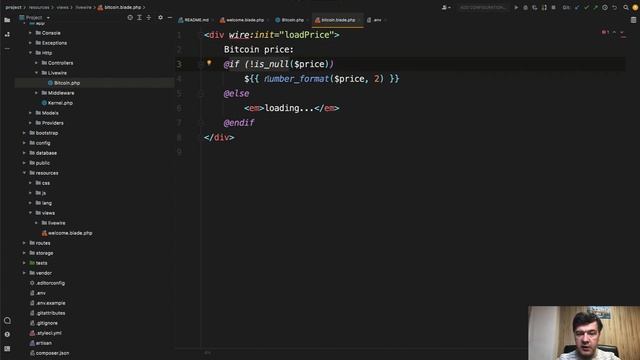The width and height of the screenshot is (640, 360).
Task: Open Structure tool window icon on left strip
Action: pos(7,35)
